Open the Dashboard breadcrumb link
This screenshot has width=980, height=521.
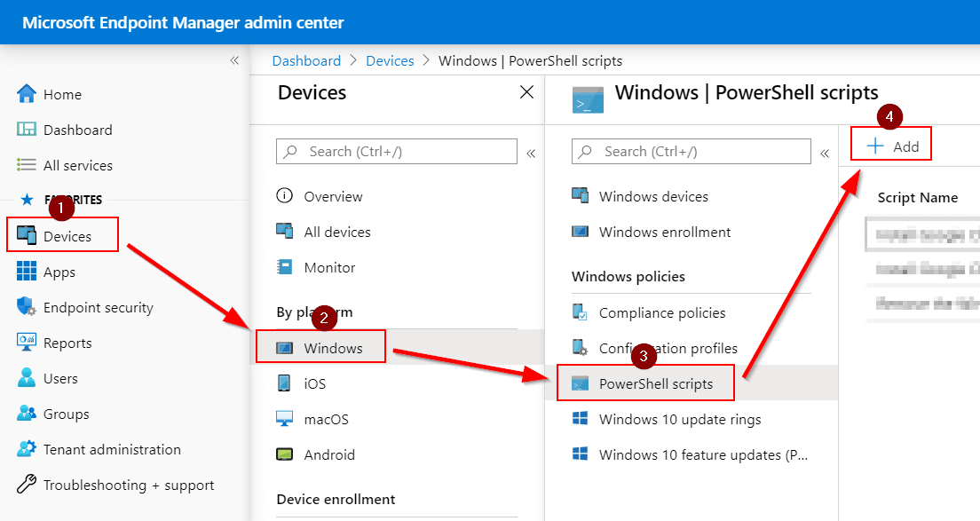[x=306, y=60]
